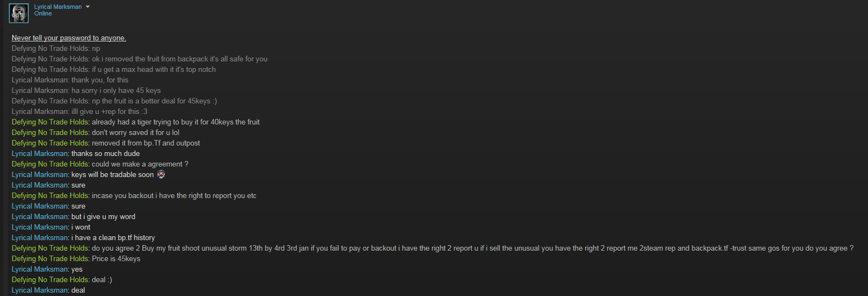868x296 pixels.
Task: Open the dropdown arrow beside Lyrical Marksman
Action: coord(87,7)
